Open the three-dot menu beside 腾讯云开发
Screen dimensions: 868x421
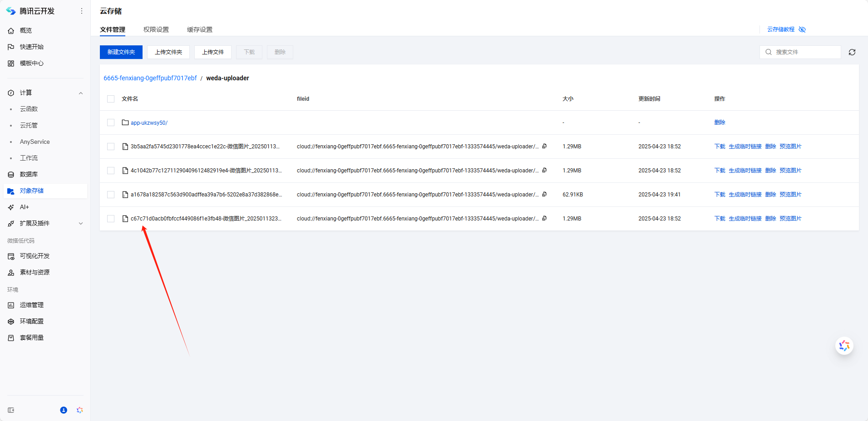[82, 11]
